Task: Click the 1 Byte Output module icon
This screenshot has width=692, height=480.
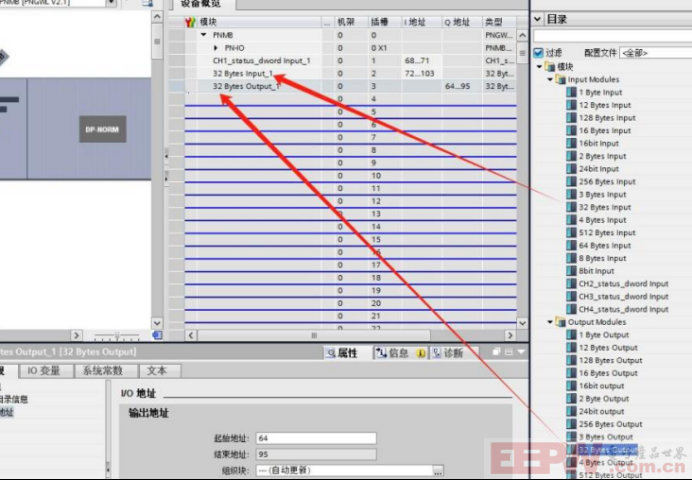Action: pyautogui.click(x=571, y=335)
